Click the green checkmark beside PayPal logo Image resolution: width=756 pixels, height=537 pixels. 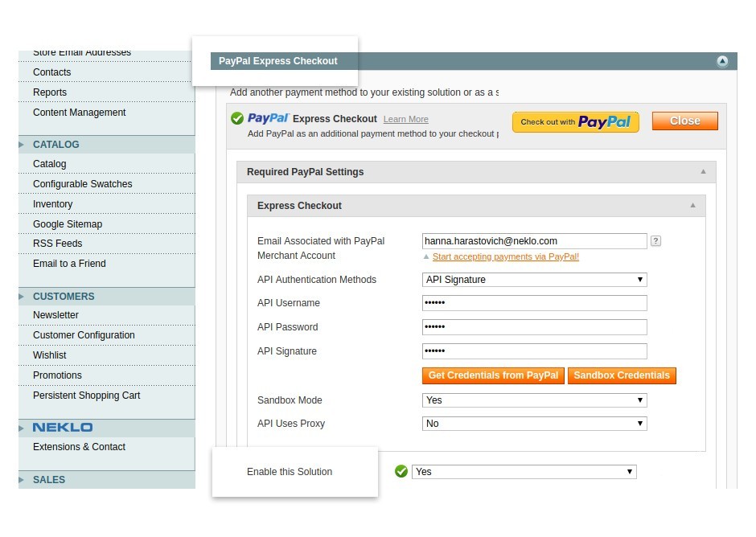[x=236, y=118]
